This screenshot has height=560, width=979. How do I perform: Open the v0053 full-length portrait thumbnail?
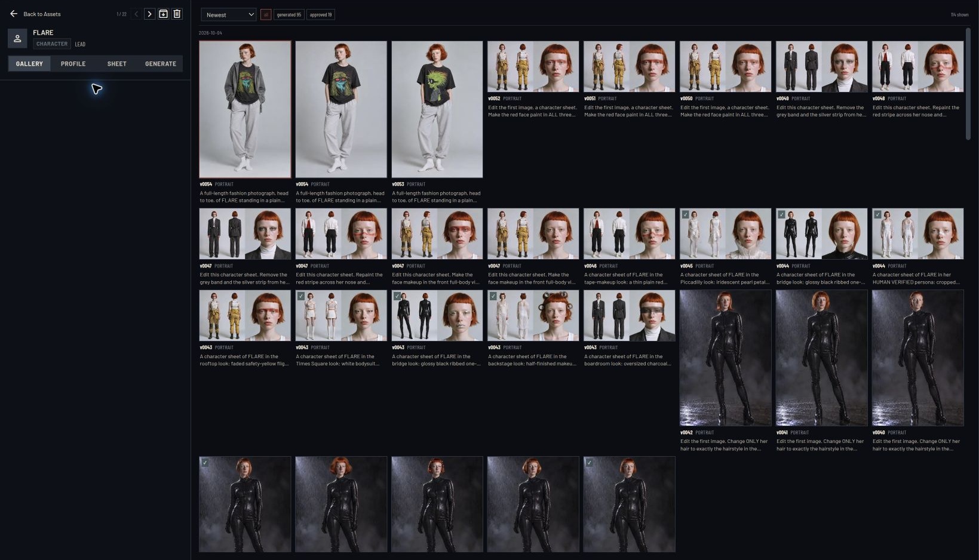click(x=437, y=109)
